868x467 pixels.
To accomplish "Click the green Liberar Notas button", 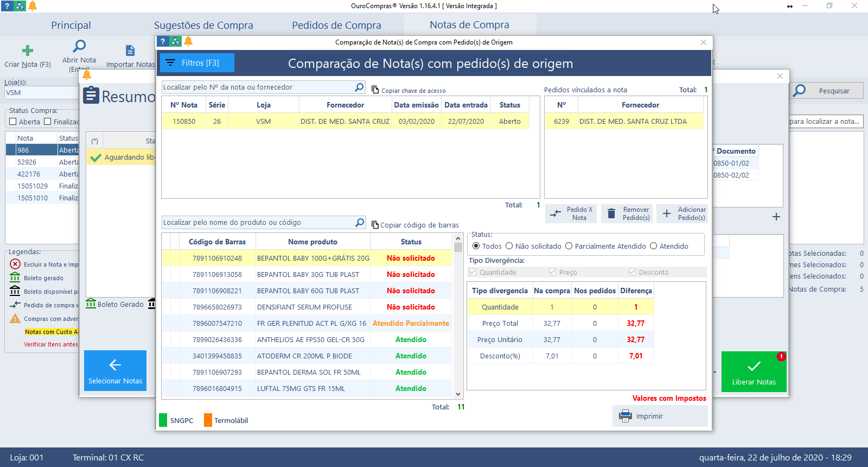I will 754,371.
